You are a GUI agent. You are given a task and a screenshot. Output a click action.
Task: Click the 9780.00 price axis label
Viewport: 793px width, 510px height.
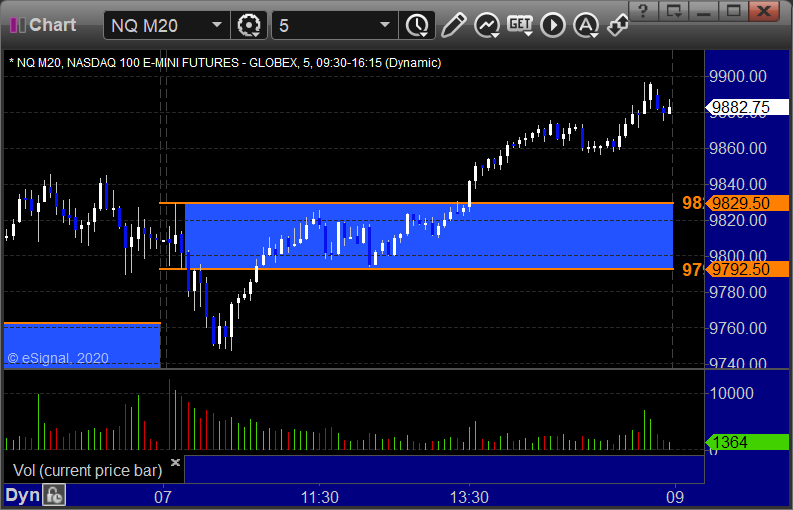(x=738, y=292)
